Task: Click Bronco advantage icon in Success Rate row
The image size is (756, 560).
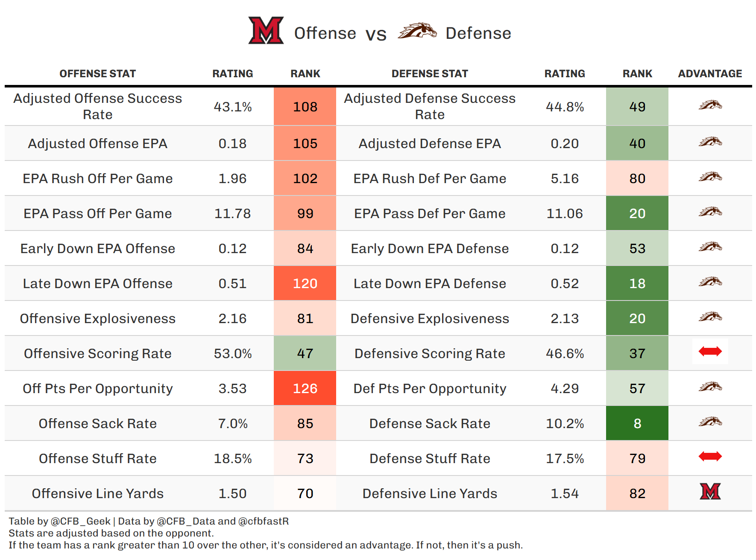Action: 710,105
